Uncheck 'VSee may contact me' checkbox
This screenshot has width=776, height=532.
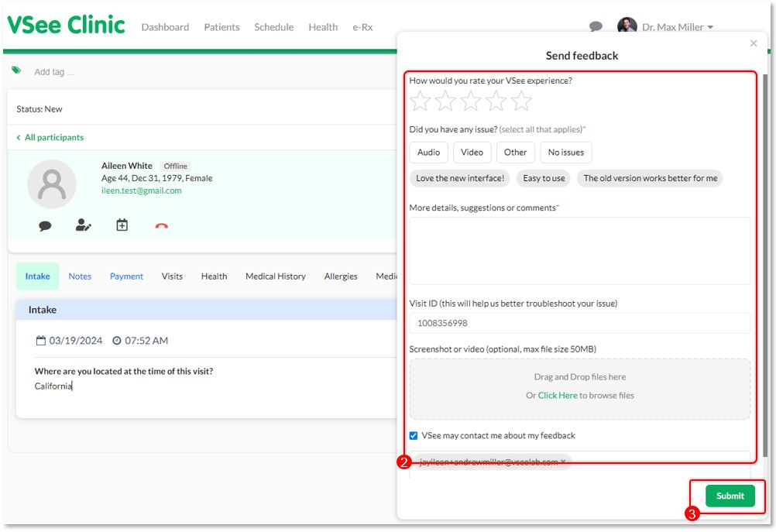pos(414,435)
